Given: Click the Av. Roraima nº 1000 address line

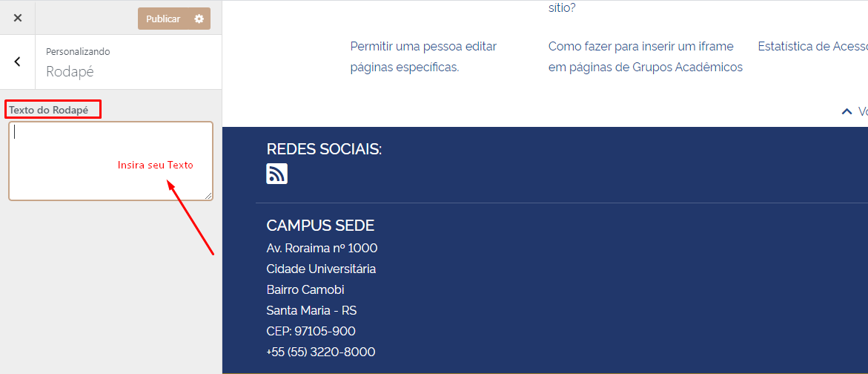Looking at the screenshot, I should [322, 248].
